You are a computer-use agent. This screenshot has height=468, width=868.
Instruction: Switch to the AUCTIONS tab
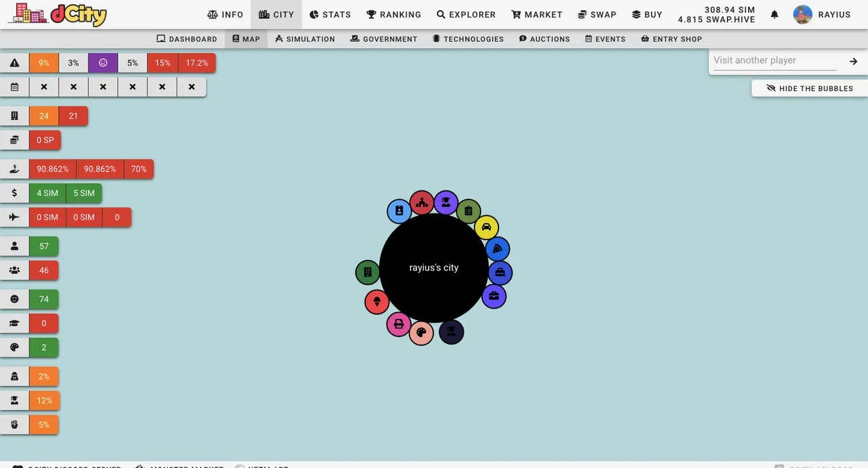pos(545,39)
